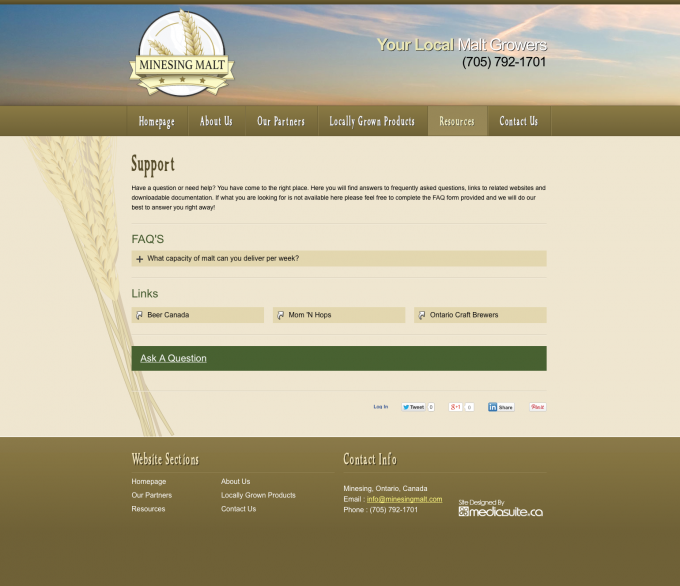Screen dimensions: 680x586
Task: Click the link icon beside Beer Canada
Action: pos(140,315)
